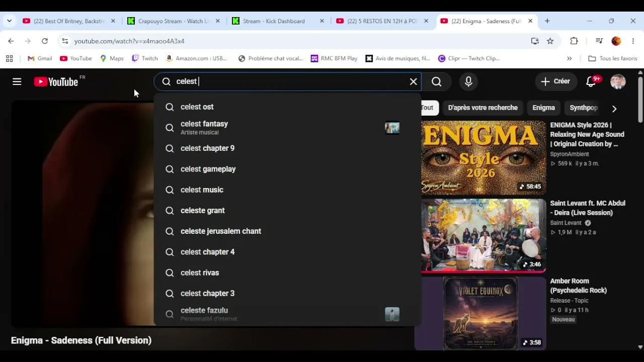Image resolution: width=644 pixels, height=362 pixels.
Task: View site information icon in address bar
Action: (65, 41)
